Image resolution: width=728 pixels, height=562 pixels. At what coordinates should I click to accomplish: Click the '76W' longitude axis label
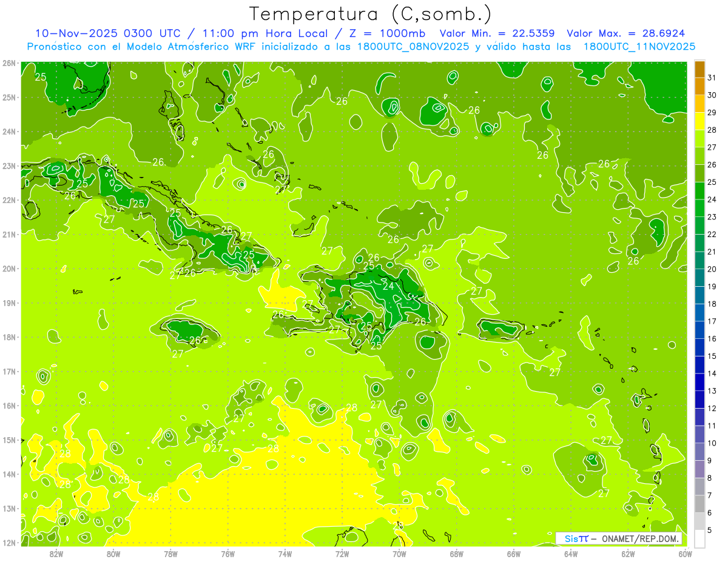pos(228,554)
